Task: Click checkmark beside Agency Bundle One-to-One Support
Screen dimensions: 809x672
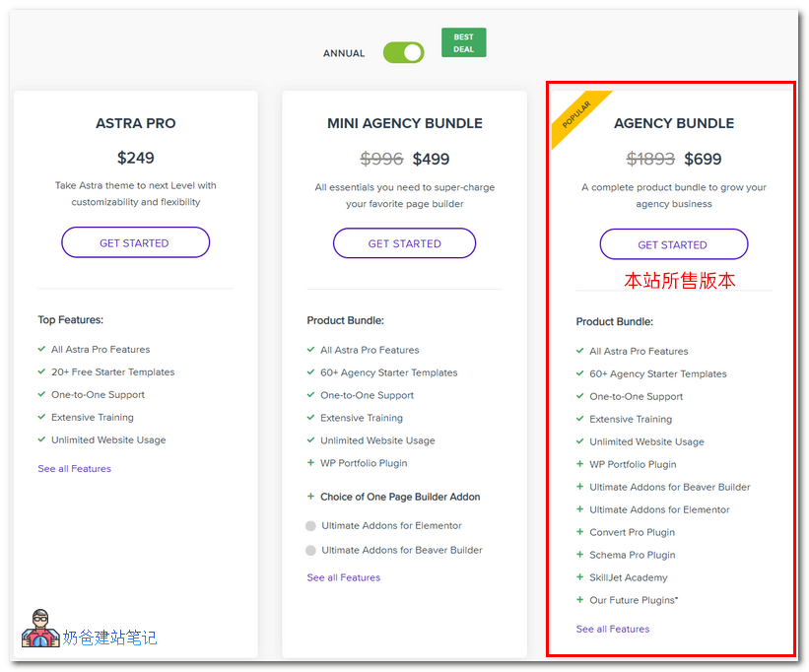Action: 580,396
